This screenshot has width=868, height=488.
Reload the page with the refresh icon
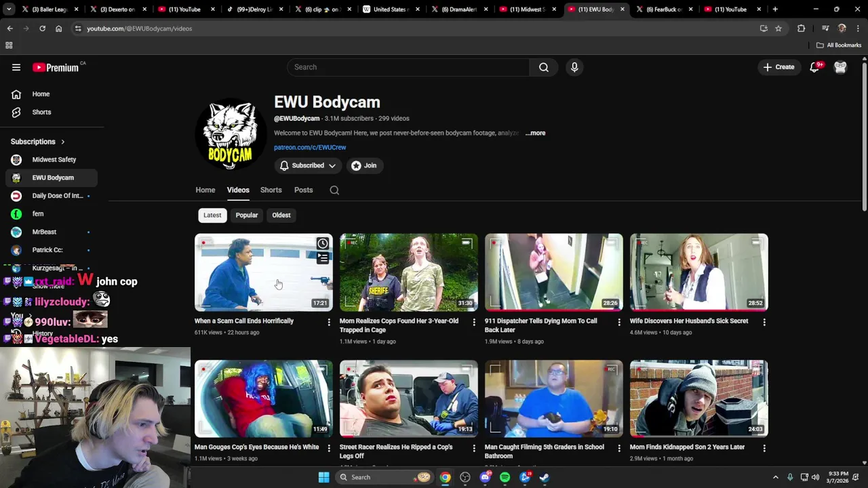[x=42, y=28]
